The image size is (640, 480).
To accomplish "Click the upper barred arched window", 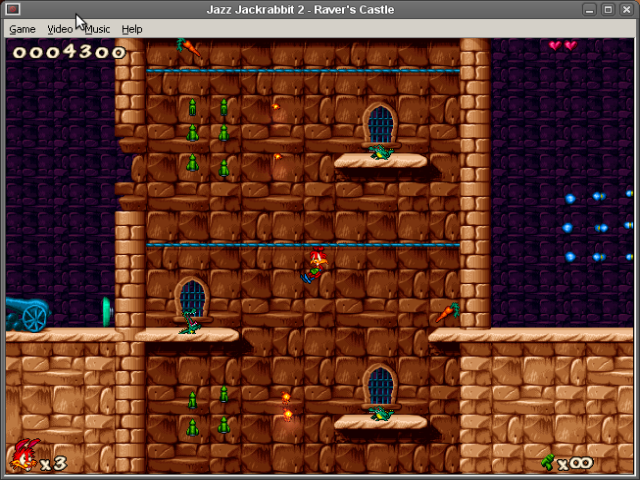I will point(380,123).
